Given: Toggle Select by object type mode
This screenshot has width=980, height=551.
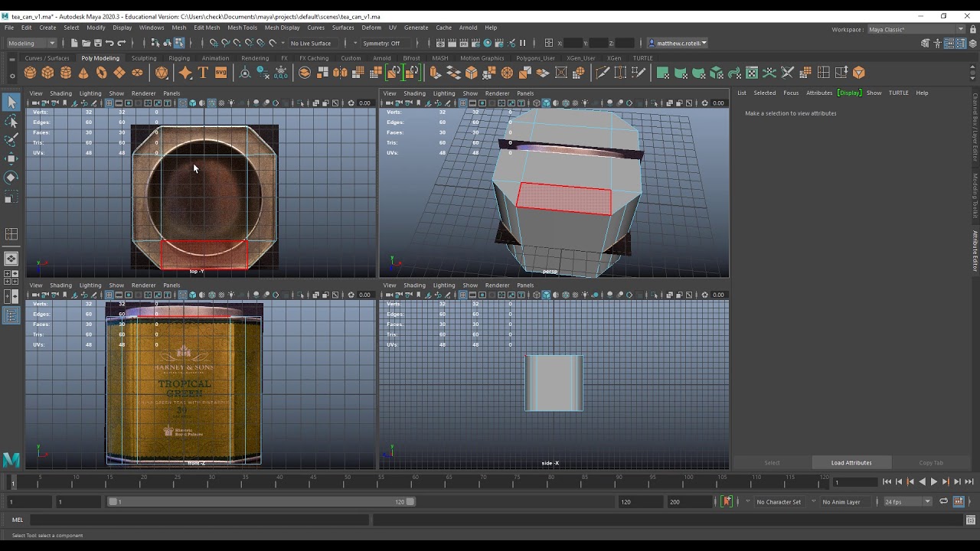Looking at the screenshot, I should tap(167, 43).
